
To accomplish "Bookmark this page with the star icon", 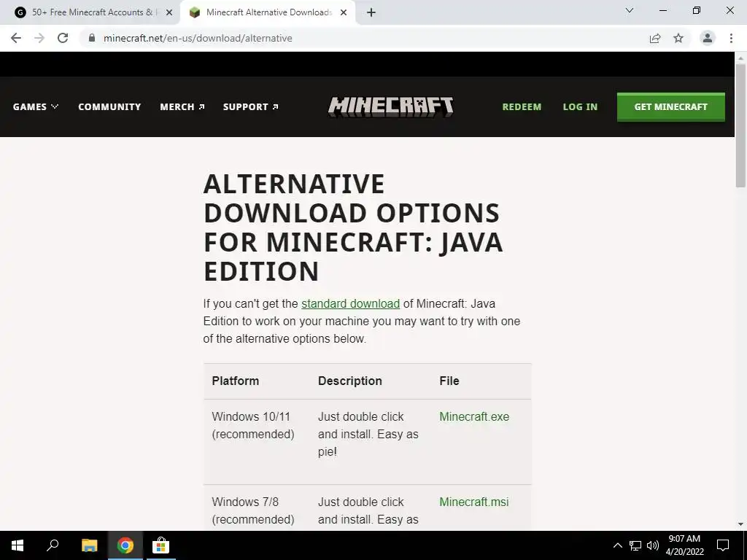I will (x=678, y=38).
